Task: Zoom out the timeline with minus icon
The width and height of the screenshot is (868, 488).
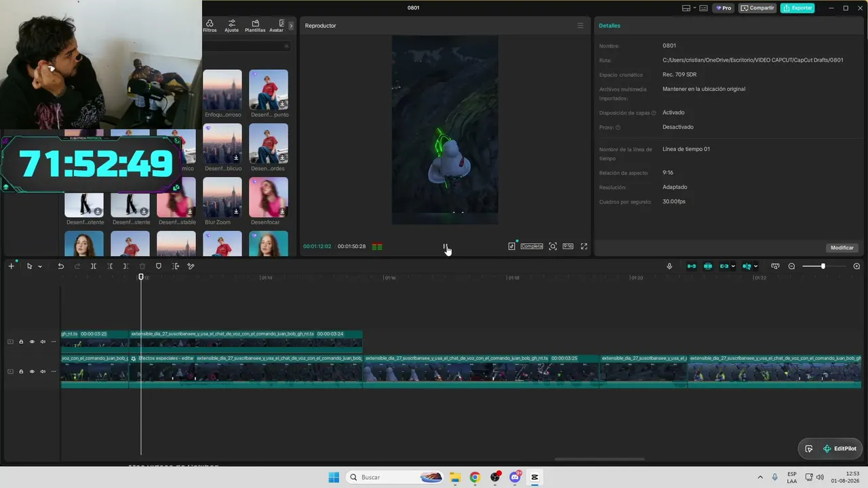Action: coord(791,266)
